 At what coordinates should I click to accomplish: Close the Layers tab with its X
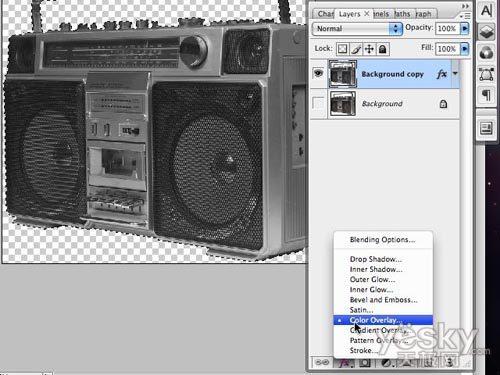click(366, 14)
